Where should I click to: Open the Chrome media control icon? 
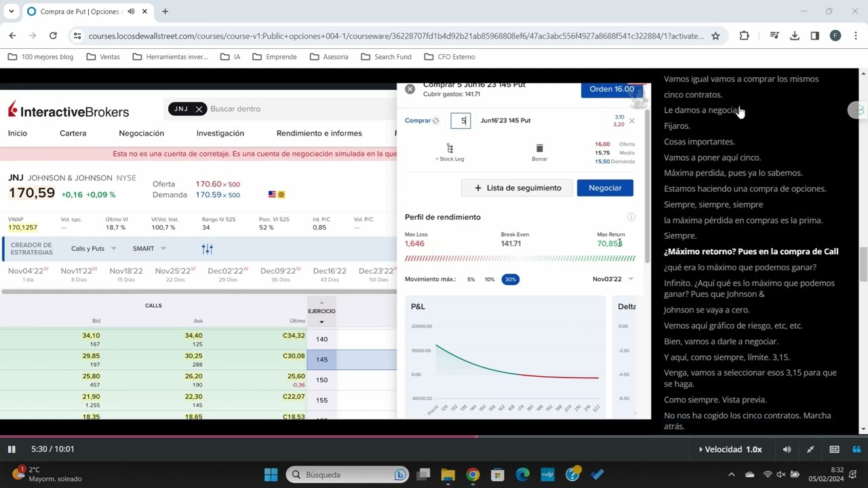pos(774,36)
